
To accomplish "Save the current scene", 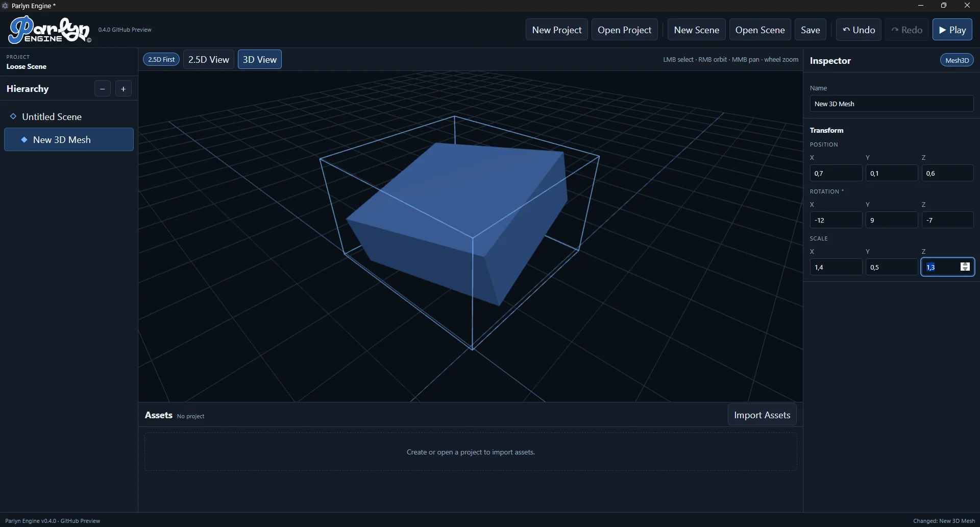I will pyautogui.click(x=811, y=30).
